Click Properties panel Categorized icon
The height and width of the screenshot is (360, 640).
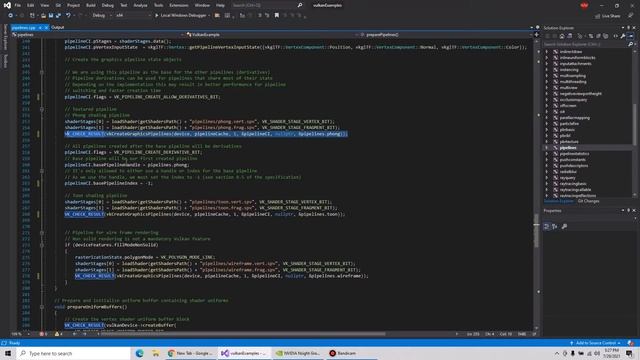pyautogui.click(x=547, y=227)
